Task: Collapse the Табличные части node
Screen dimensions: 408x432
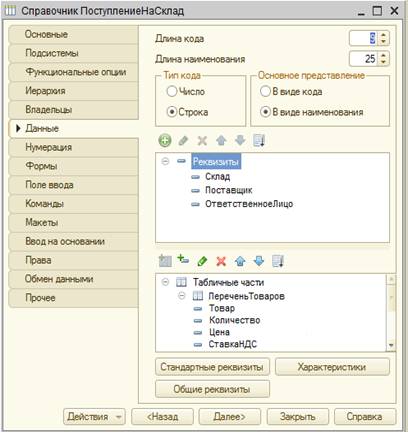Action: (165, 282)
